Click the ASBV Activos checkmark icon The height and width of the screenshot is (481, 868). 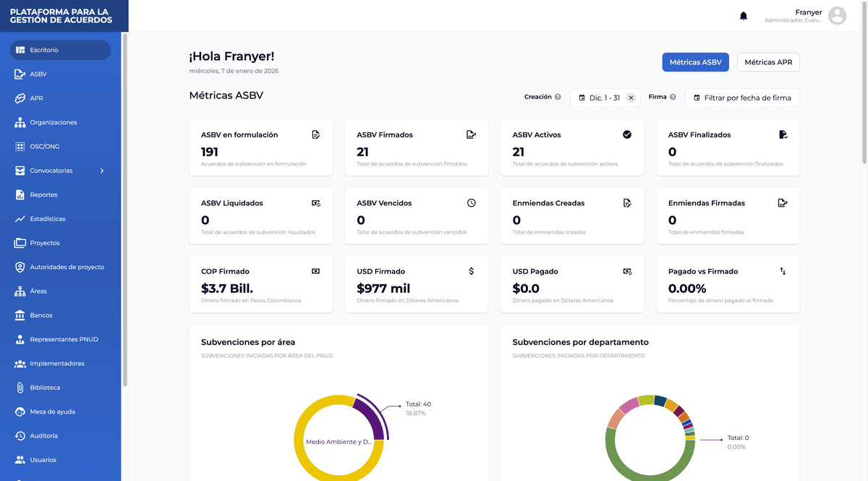tap(627, 135)
